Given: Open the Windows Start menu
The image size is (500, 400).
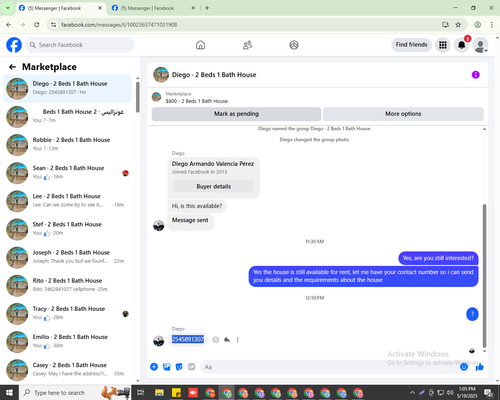Looking at the screenshot, I should tap(9, 393).
